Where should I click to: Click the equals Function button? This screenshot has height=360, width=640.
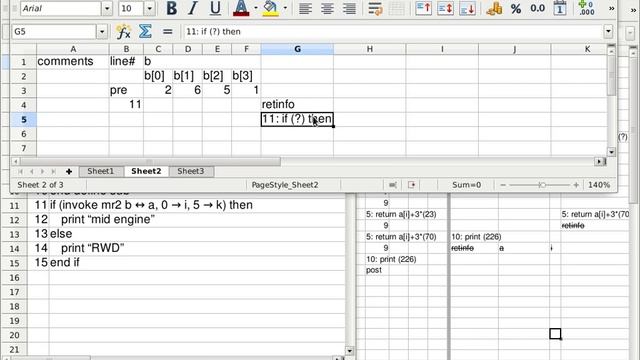(167, 31)
